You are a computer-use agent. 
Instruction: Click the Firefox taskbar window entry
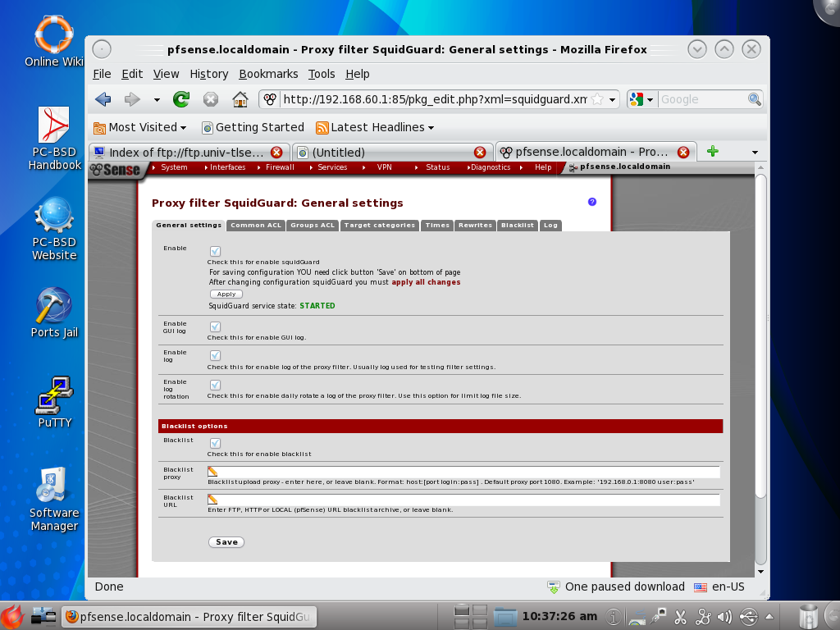189,617
